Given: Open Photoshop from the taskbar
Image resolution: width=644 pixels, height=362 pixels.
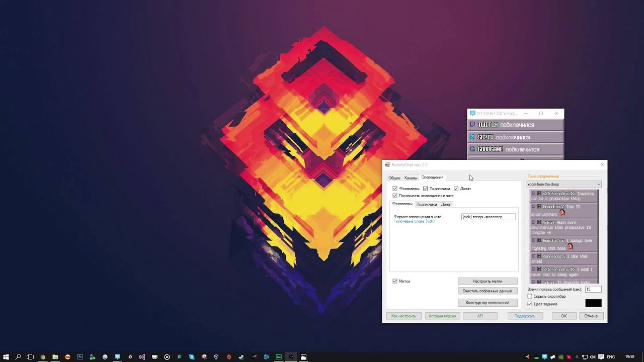Looking at the screenshot, I should tap(80, 357).
